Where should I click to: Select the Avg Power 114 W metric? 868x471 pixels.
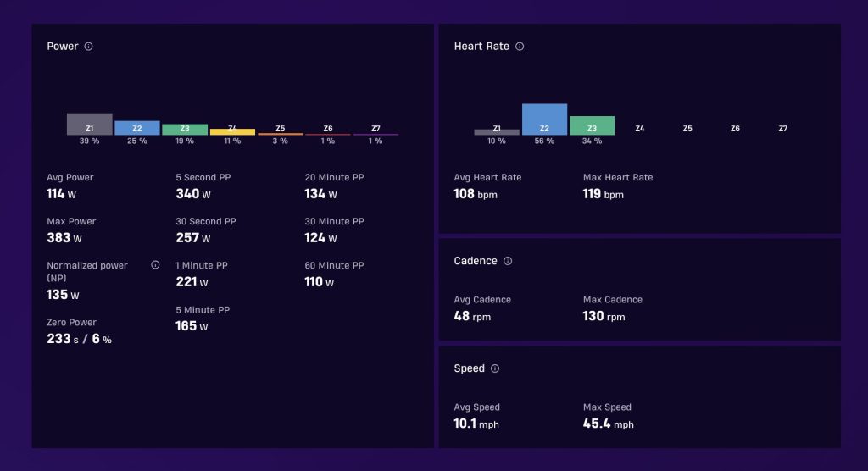(x=61, y=194)
